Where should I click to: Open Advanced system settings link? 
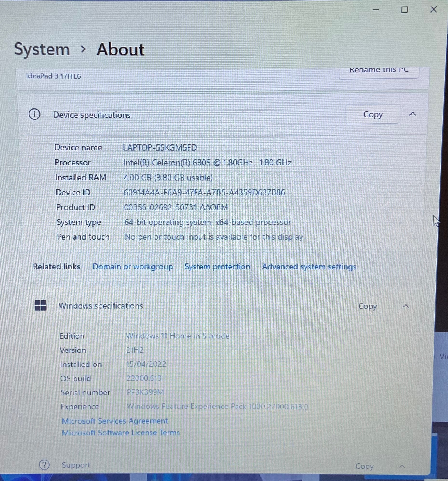tap(309, 267)
